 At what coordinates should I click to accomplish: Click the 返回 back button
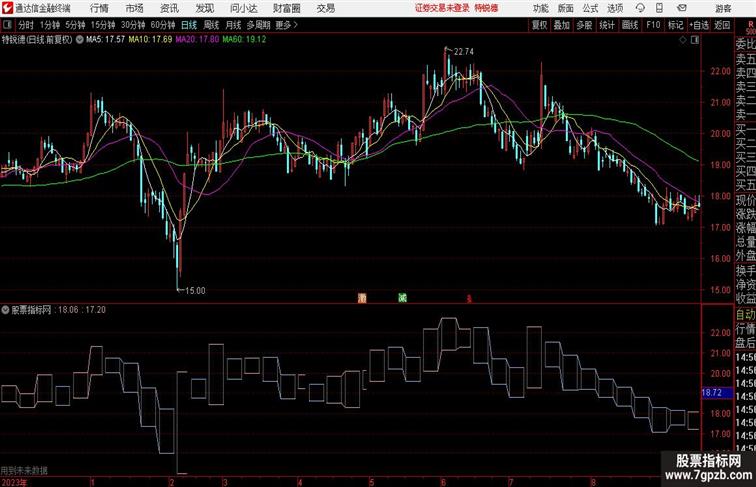722,25
